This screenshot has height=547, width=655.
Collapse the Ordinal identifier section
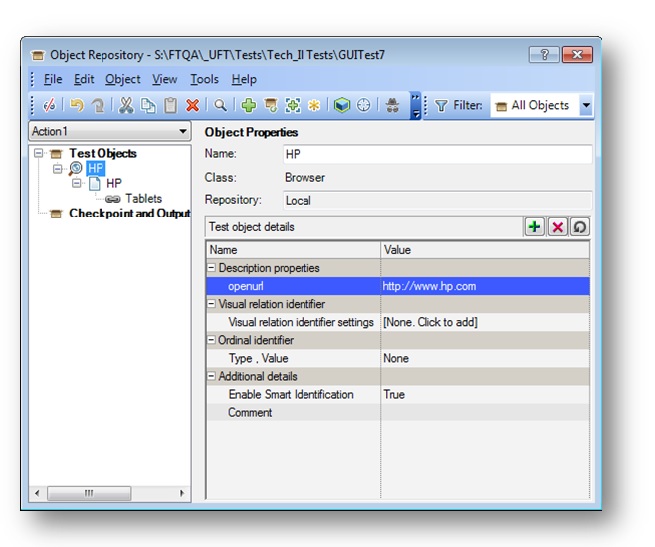point(212,340)
